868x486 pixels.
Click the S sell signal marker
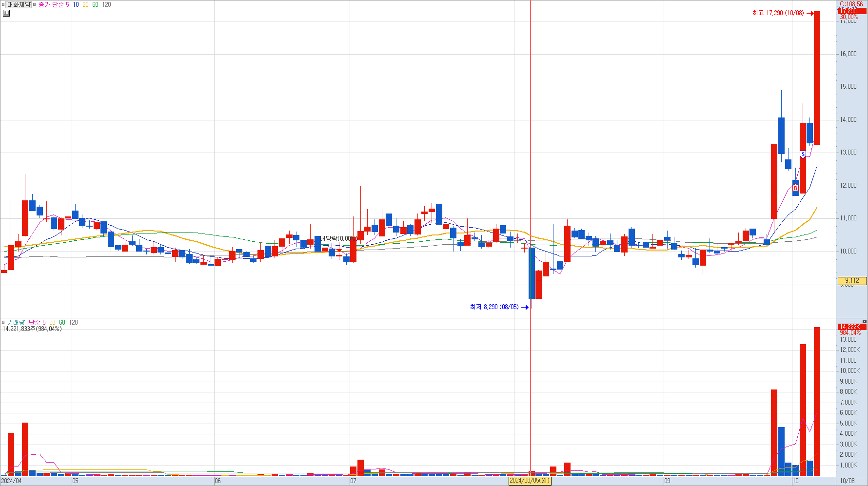(x=803, y=155)
